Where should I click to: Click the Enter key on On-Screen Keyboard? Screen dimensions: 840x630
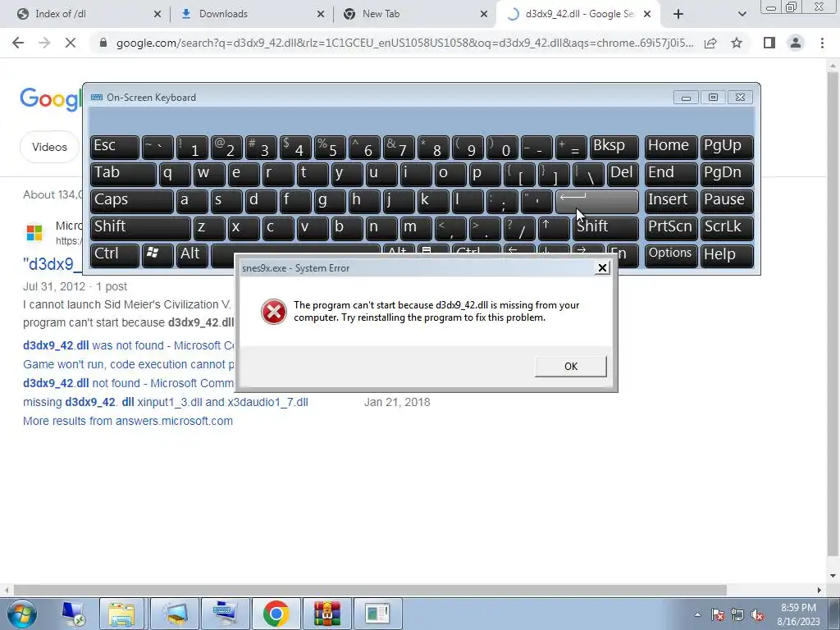pos(597,201)
